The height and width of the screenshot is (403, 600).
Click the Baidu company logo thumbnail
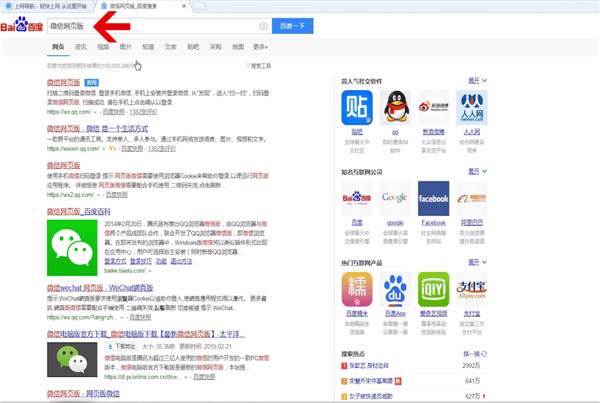pyautogui.click(x=357, y=198)
